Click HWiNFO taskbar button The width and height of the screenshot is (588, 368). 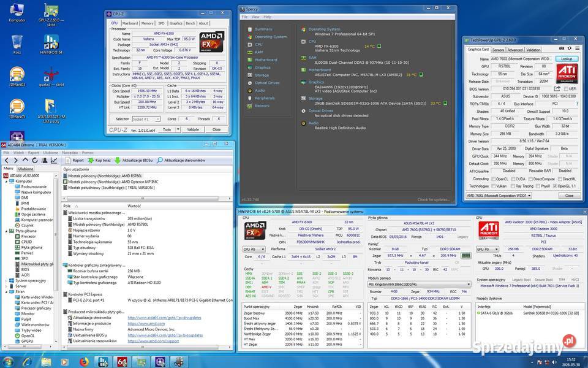(x=103, y=362)
